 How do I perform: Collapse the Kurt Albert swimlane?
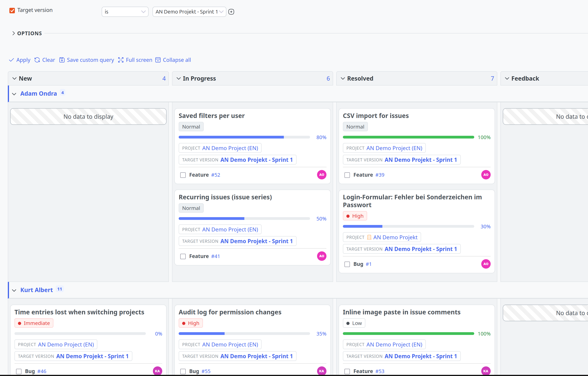[14, 290]
